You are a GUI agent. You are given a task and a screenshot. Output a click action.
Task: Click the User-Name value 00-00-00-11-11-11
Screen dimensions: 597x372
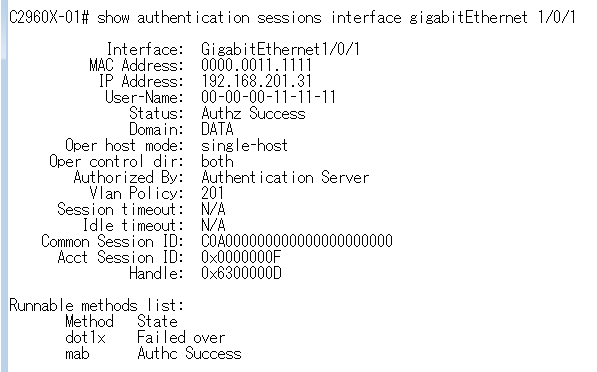click(268, 97)
